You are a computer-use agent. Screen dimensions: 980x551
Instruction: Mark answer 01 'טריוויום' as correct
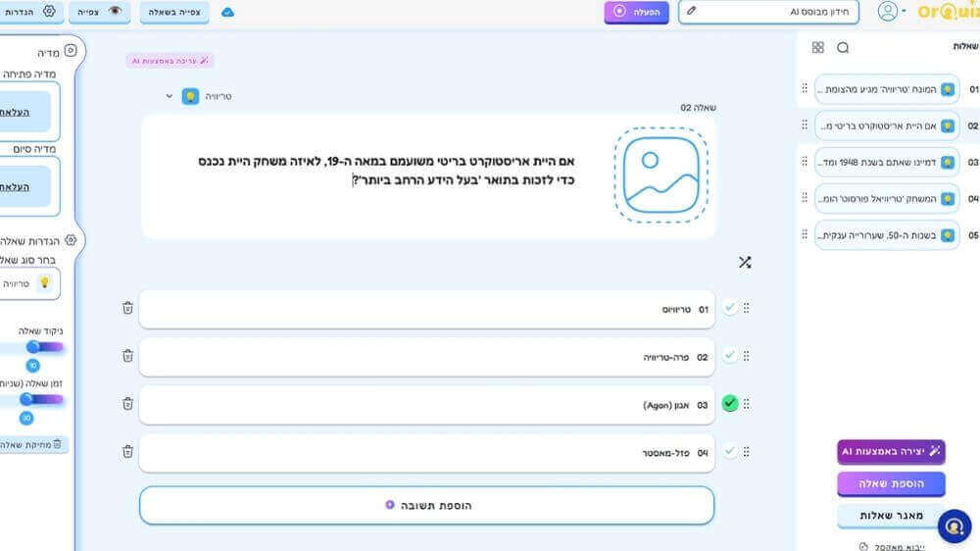click(x=729, y=309)
